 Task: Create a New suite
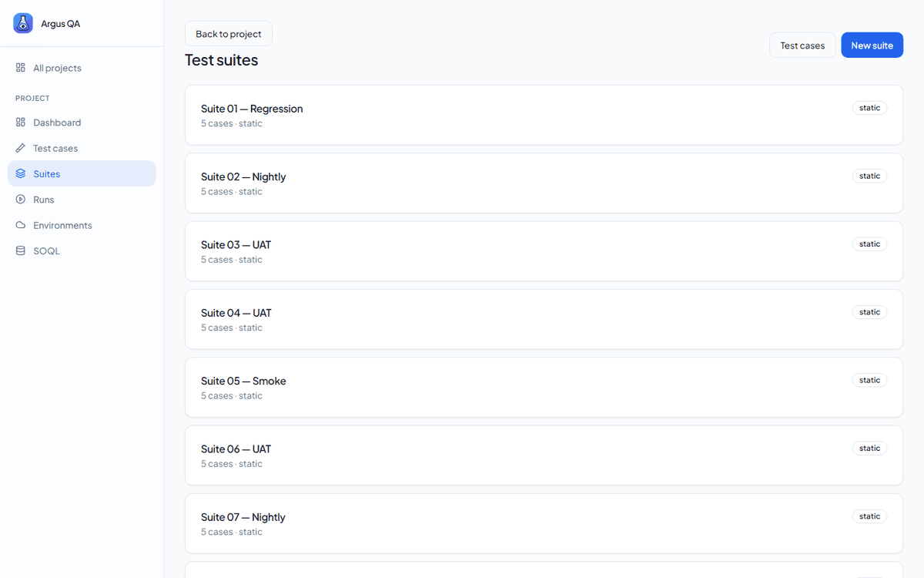point(872,45)
